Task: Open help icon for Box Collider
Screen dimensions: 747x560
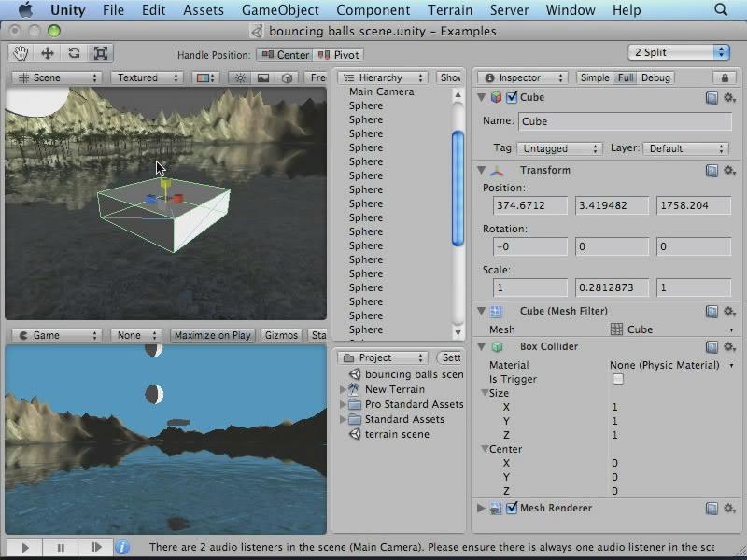Action: pyautogui.click(x=712, y=346)
